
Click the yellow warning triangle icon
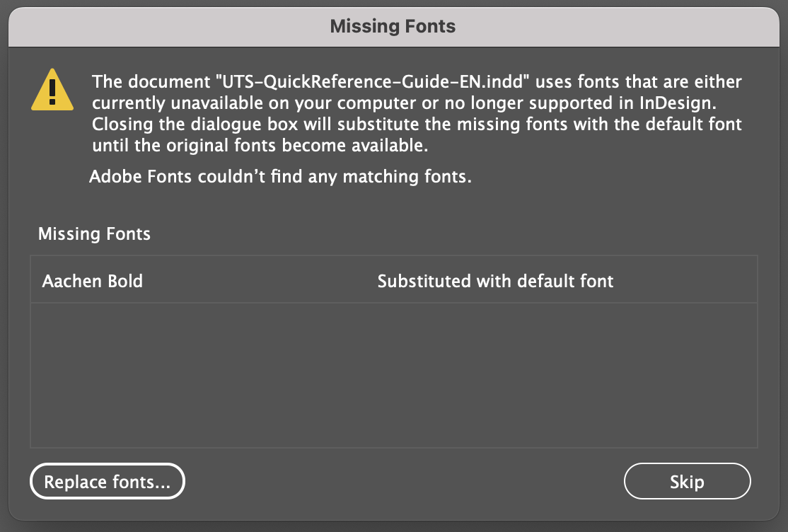click(52, 91)
